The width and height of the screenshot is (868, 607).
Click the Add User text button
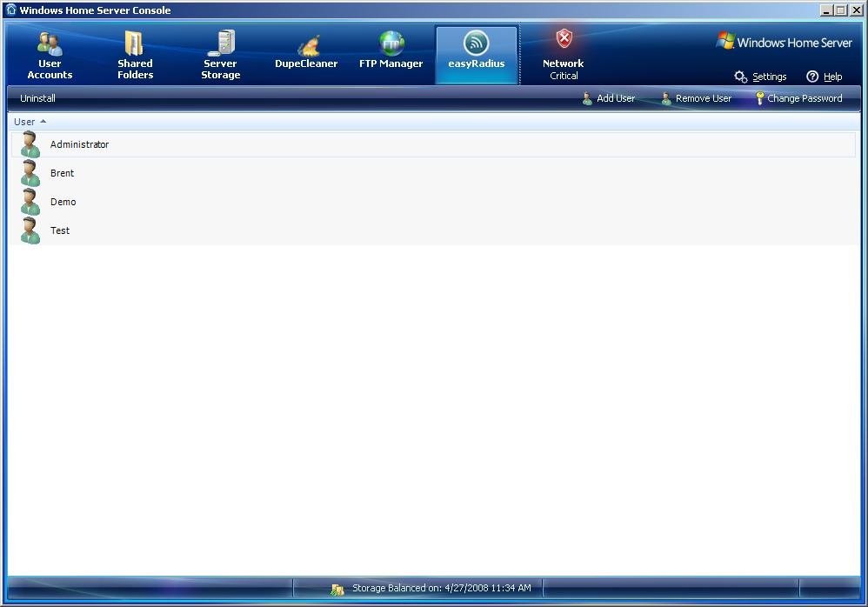pos(616,98)
